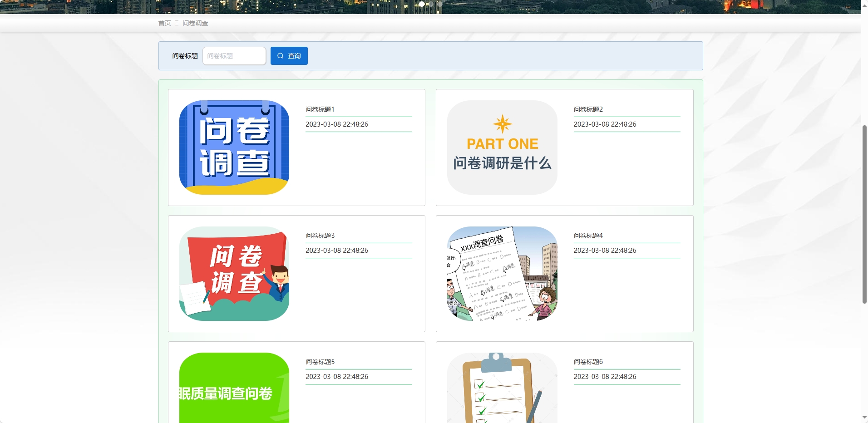Screen dimensions: 868x423
Task: Select the 问卷标题4 title text
Action: click(588, 236)
